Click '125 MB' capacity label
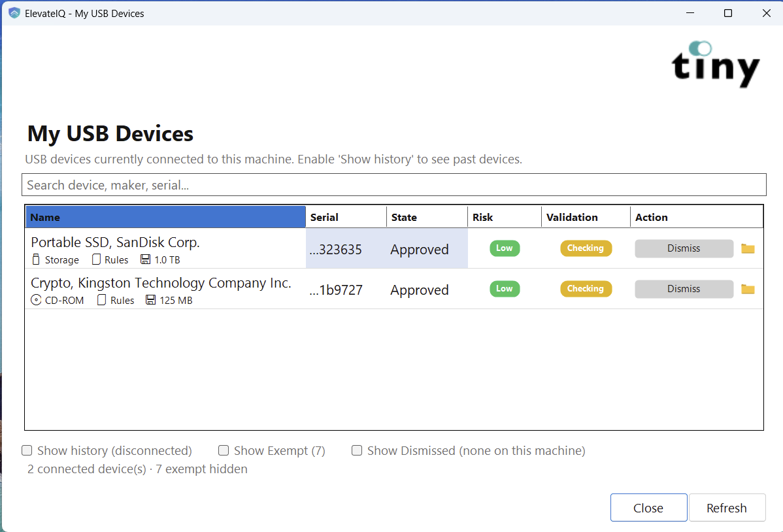Screen dimensions: 783x532 pyautogui.click(x=176, y=300)
